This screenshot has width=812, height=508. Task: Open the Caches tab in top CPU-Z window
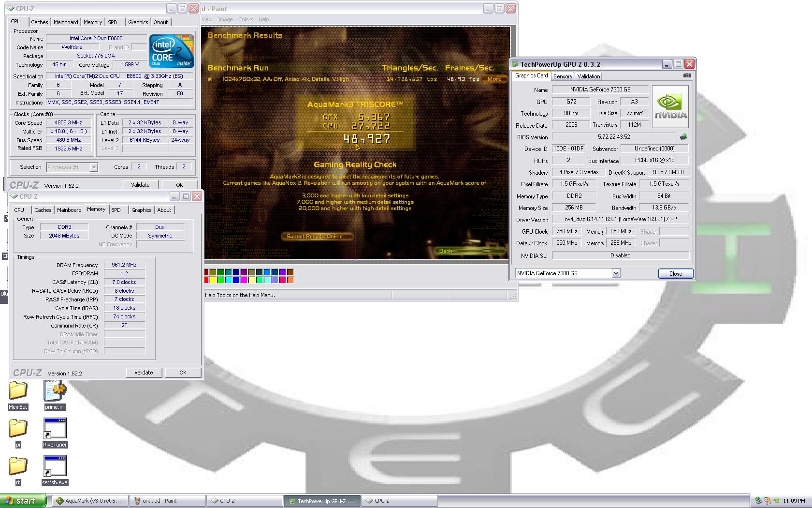click(x=39, y=22)
